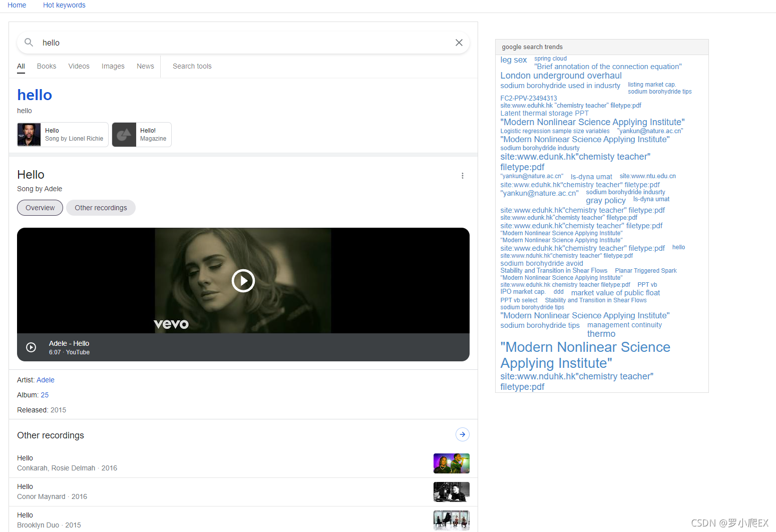776x532 pixels.
Task: Click 'sodium borohydride used in indusrty' trend
Action: 560,86
